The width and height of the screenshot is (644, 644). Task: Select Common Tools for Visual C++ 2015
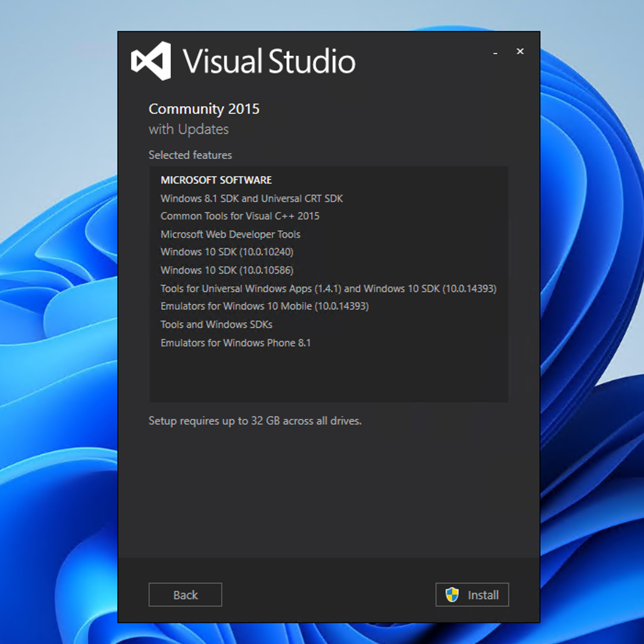coord(240,216)
